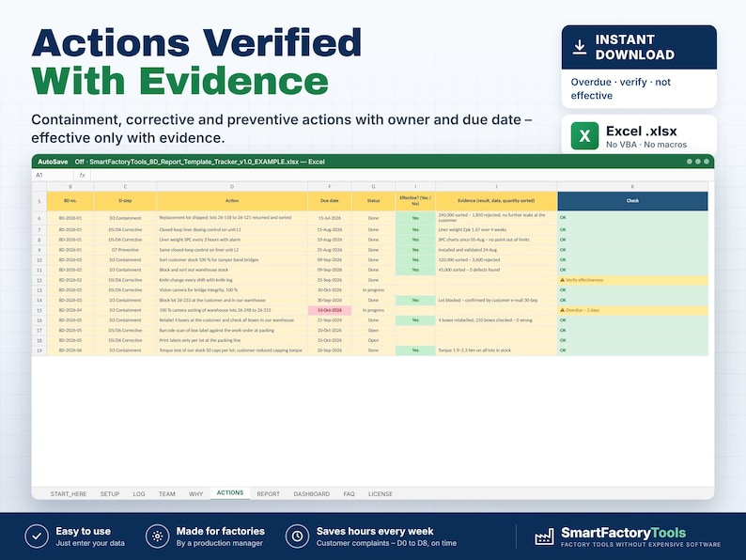Click the 45,000 sorted – 0 defects found cell

click(x=496, y=270)
